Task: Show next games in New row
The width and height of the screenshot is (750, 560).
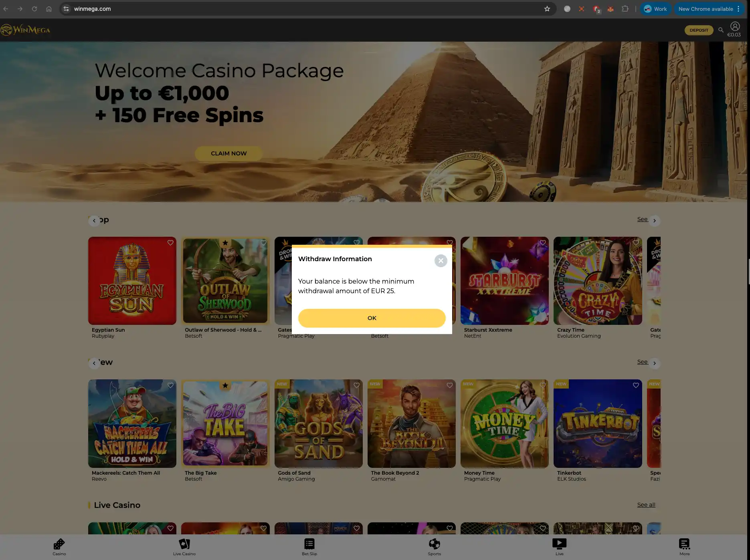Action: tap(654, 363)
